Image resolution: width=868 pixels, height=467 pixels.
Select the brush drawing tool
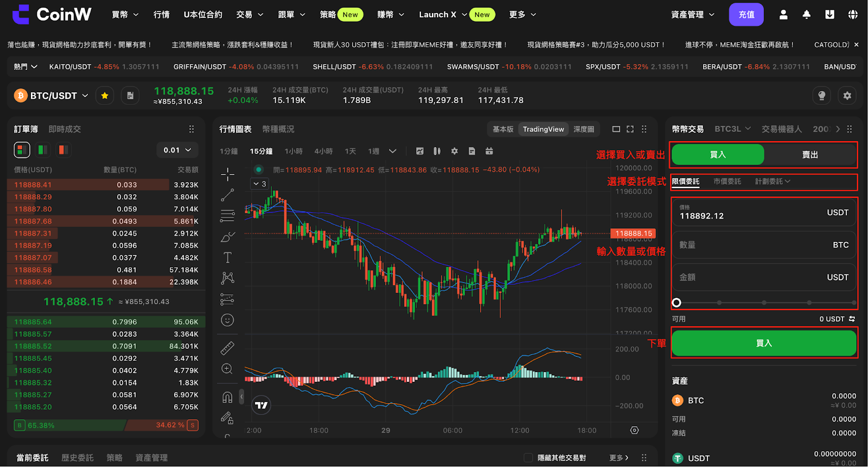(x=228, y=237)
